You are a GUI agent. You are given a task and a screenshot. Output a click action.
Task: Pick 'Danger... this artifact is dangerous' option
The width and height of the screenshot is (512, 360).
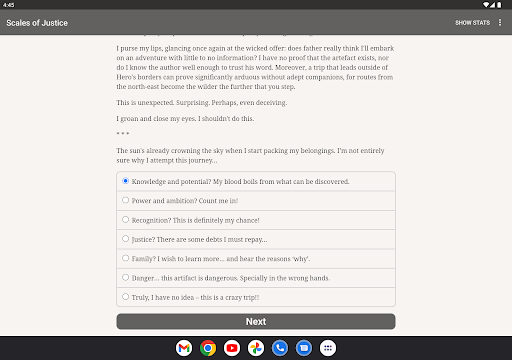[x=256, y=278]
